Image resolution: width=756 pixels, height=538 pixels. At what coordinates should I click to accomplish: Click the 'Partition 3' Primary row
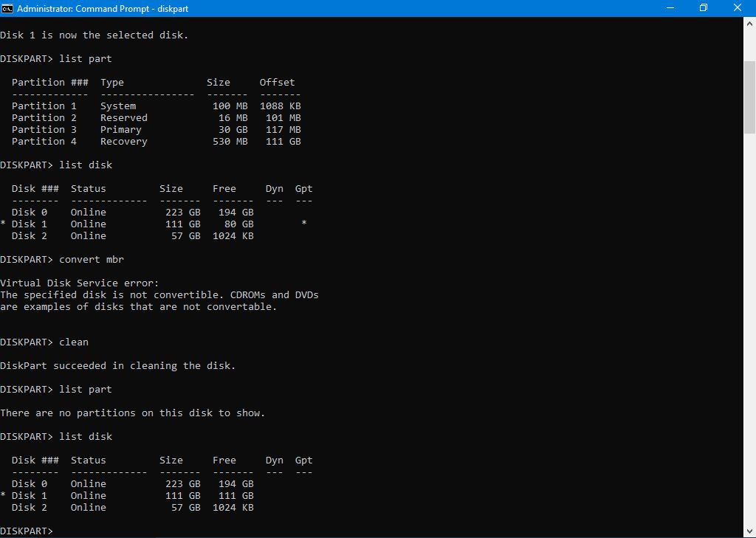155,129
